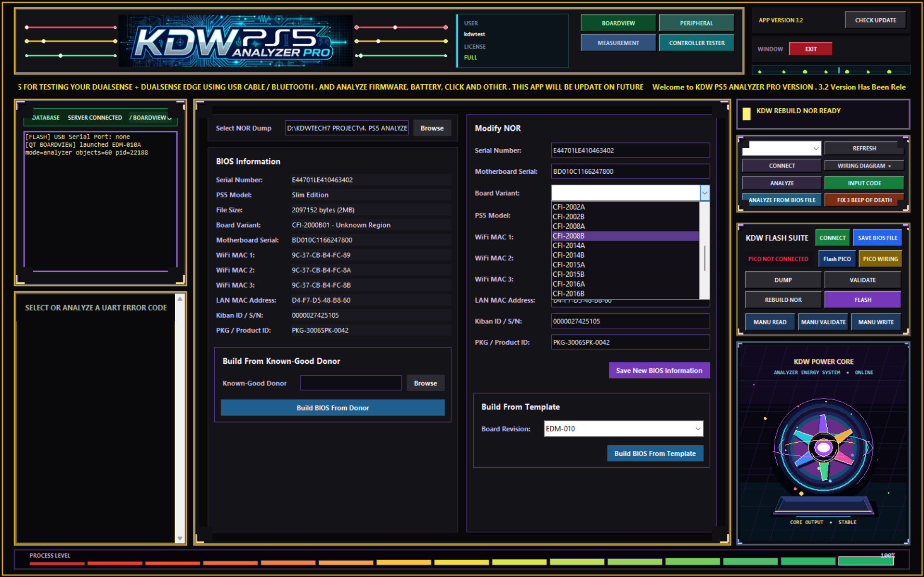Launch the Controller Tester
Viewport: 924px width, 577px height.
pos(696,43)
